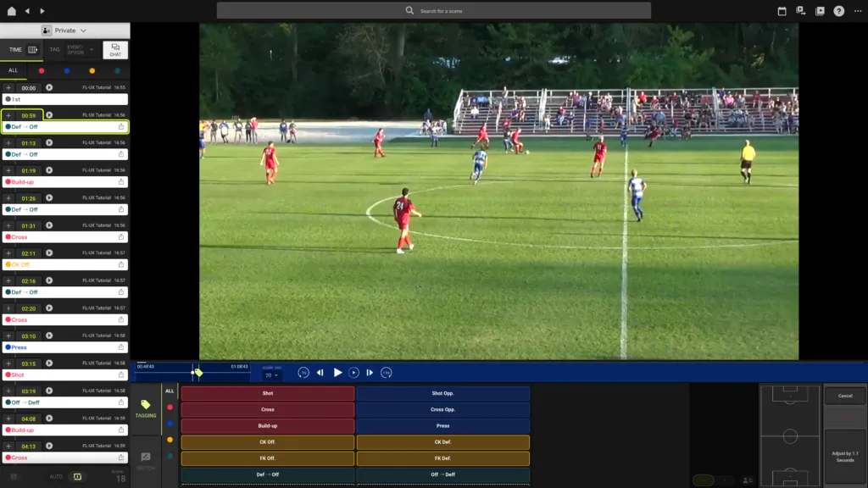Viewport: 868px width, 488px height.
Task: Open the CHAT panel icon
Action: click(115, 50)
